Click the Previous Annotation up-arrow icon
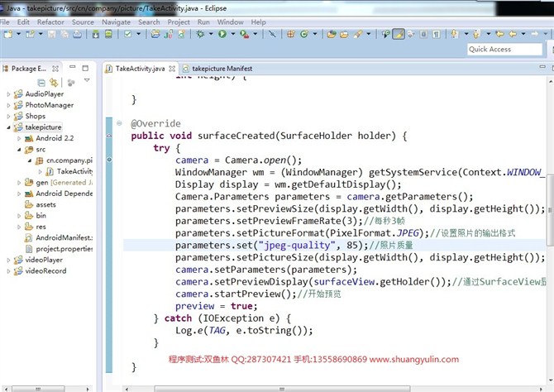 476,34
